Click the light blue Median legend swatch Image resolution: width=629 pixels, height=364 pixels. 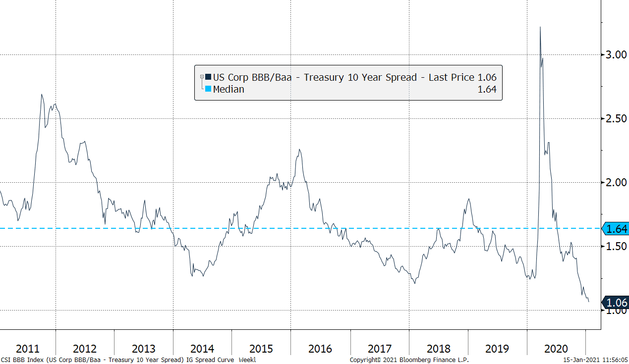click(208, 90)
